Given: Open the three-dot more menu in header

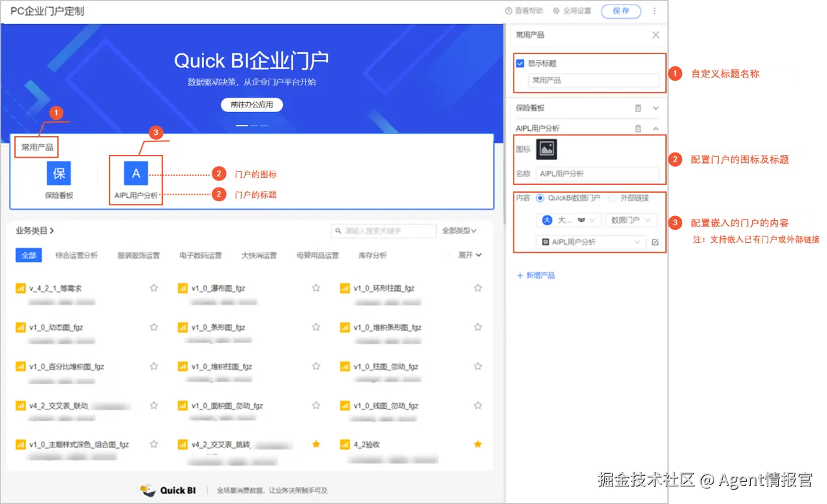Looking at the screenshot, I should coord(654,11).
